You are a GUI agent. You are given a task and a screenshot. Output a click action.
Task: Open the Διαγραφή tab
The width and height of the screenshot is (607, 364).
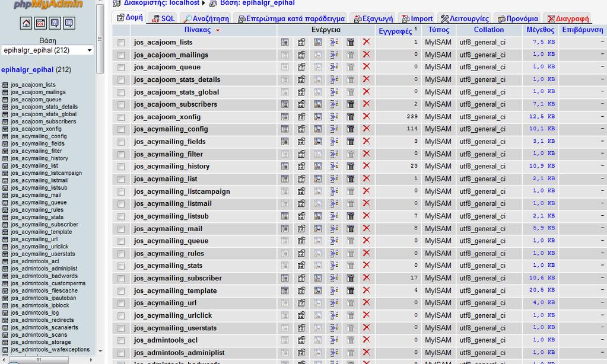(x=568, y=18)
